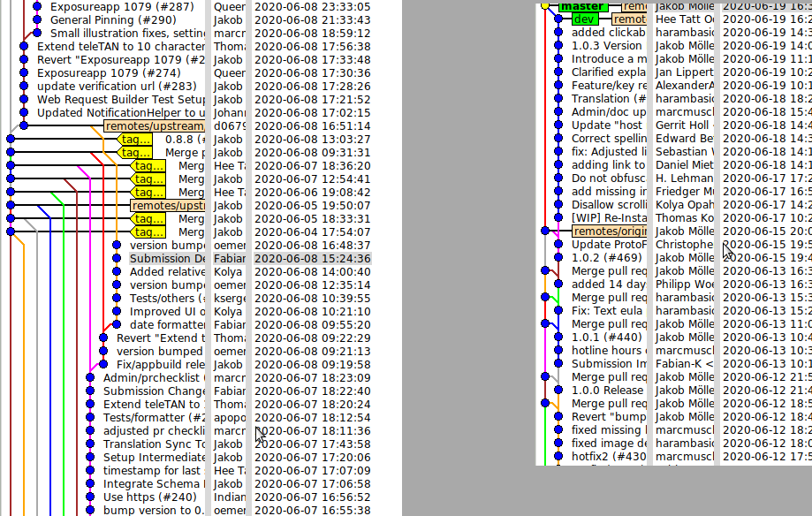Select commit 'Feature/key re' by AlexanderA
The image size is (812, 516).
click(x=609, y=85)
